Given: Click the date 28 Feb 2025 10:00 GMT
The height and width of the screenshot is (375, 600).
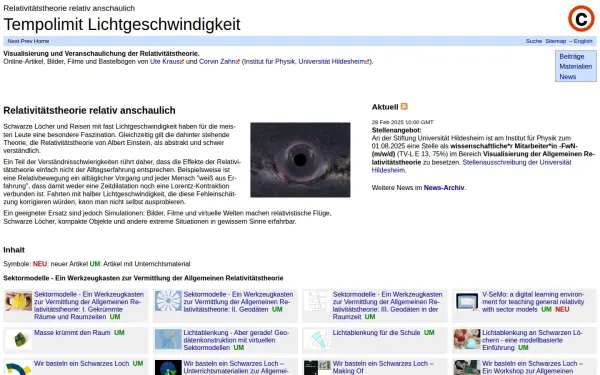Looking at the screenshot, I should pyautogui.click(x=402, y=122).
